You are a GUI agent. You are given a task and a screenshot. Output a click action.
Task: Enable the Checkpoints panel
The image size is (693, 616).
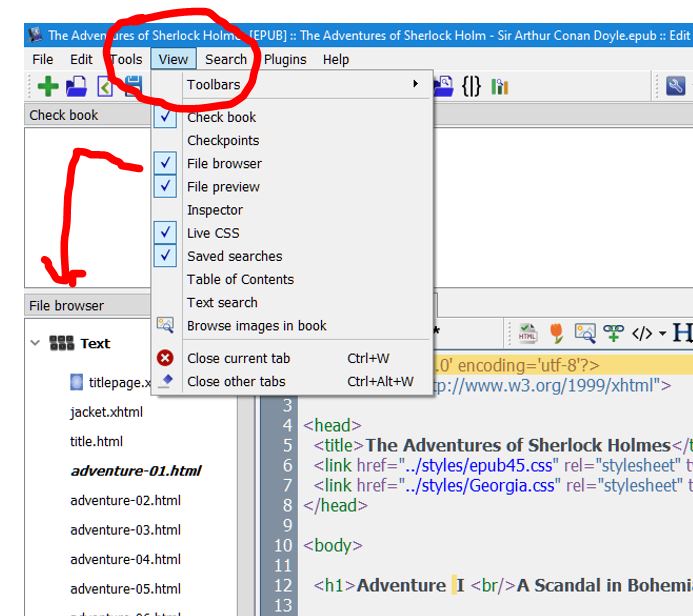point(223,140)
